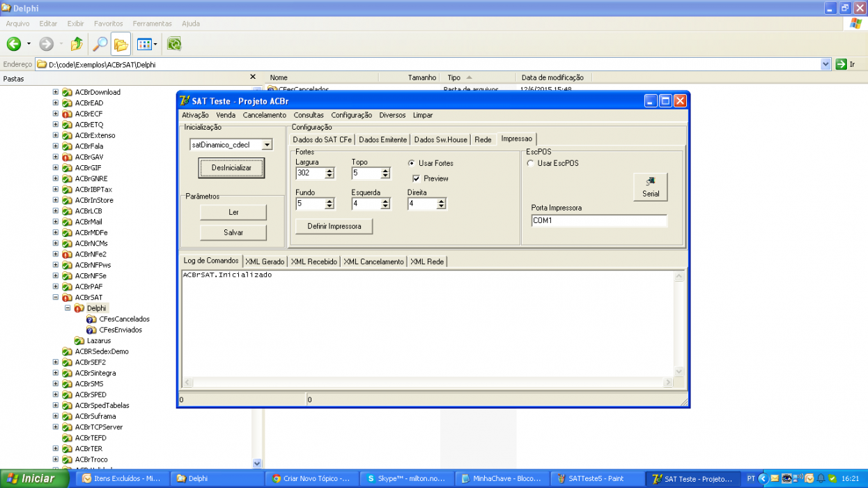Expand the ACBrTCPServer tree node

[x=56, y=427]
